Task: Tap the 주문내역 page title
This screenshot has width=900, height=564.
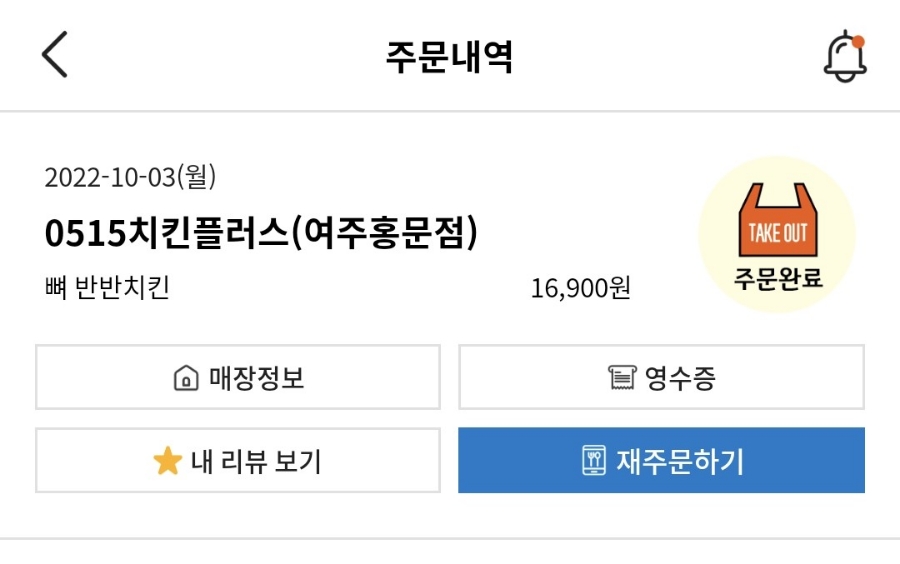Action: tap(449, 57)
